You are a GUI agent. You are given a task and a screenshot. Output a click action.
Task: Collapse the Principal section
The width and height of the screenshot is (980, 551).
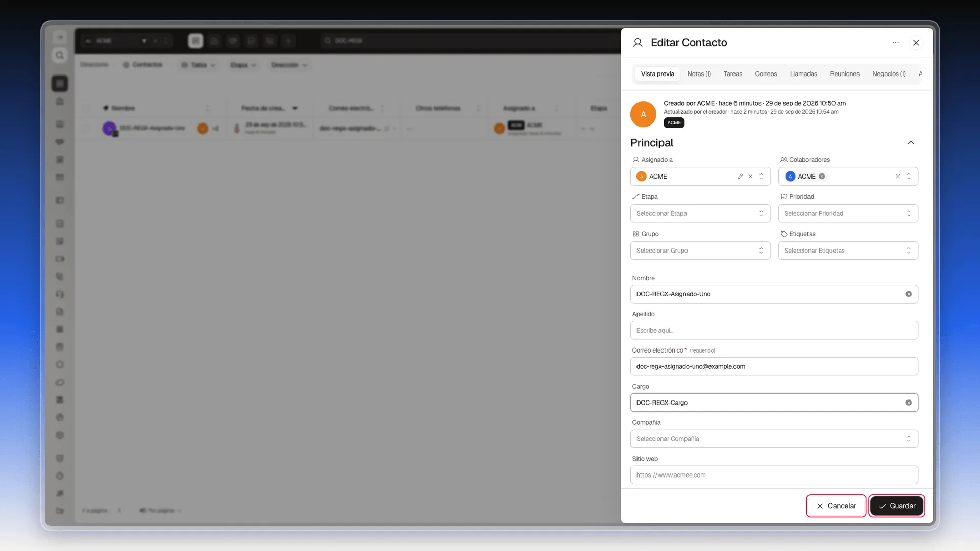tap(911, 143)
